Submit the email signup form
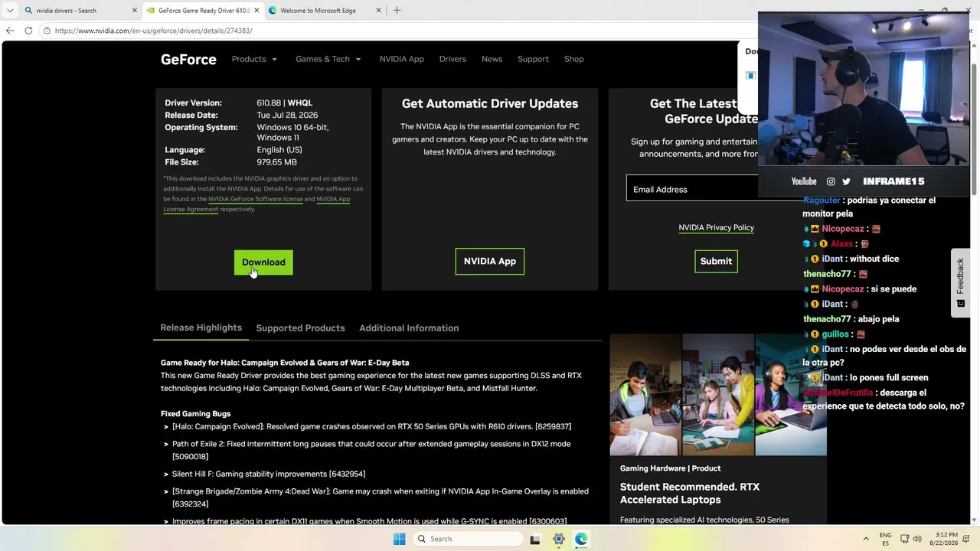This screenshot has width=980, height=551. pos(716,261)
